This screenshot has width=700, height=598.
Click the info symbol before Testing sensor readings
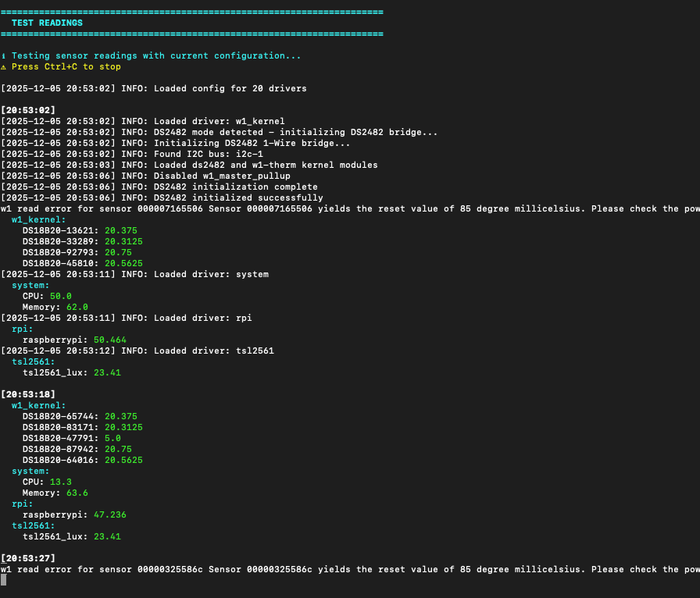[4, 56]
